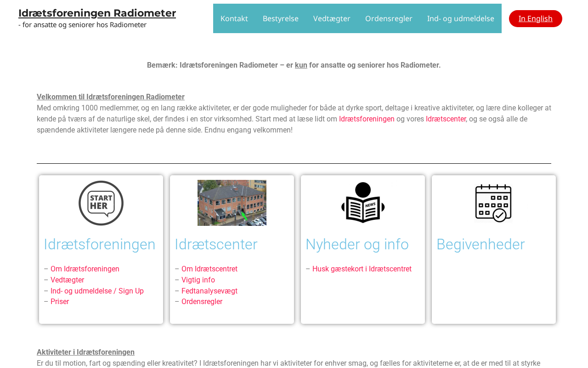The width and height of the screenshot is (588, 368).
Task: Click the 'Aktiviteter i Idrætsforeningen' heading
Action: [x=85, y=352]
